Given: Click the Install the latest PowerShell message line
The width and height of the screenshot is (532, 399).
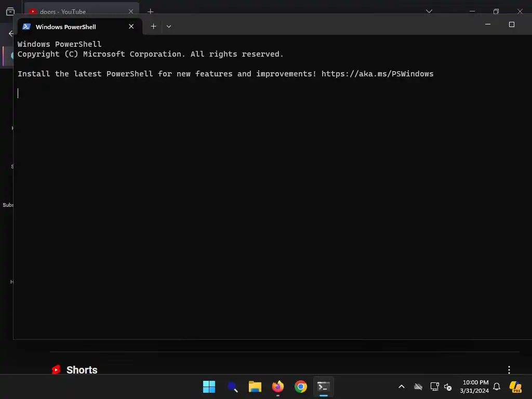Looking at the screenshot, I should click(225, 74).
